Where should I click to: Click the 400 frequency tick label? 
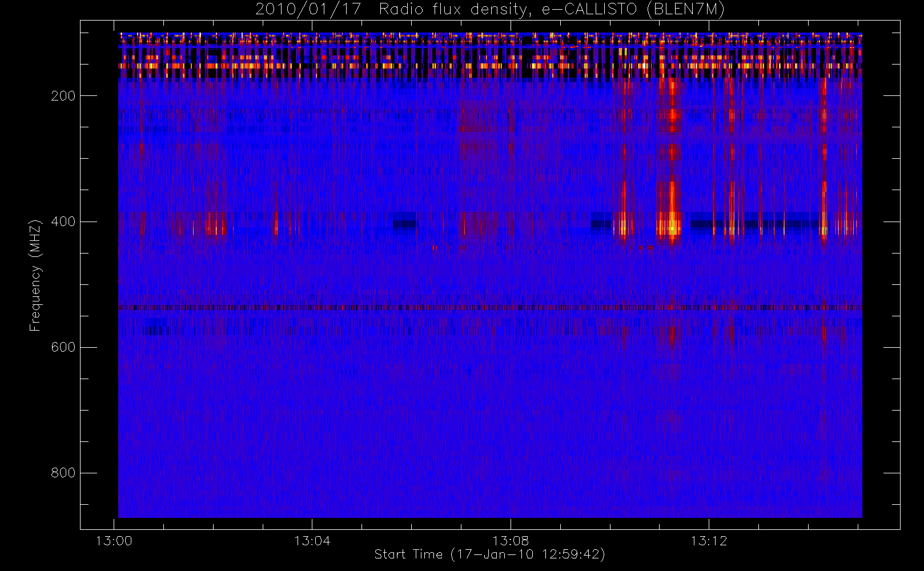pyautogui.click(x=63, y=222)
